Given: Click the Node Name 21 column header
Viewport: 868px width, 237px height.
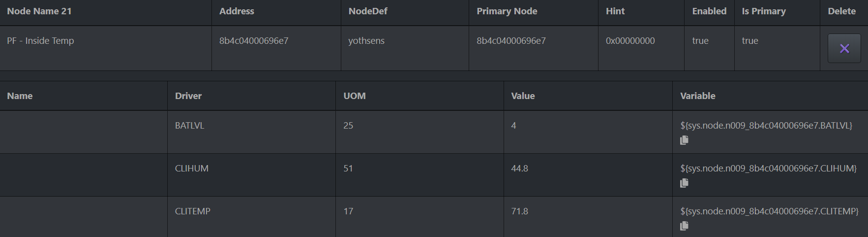Looking at the screenshot, I should tap(39, 11).
